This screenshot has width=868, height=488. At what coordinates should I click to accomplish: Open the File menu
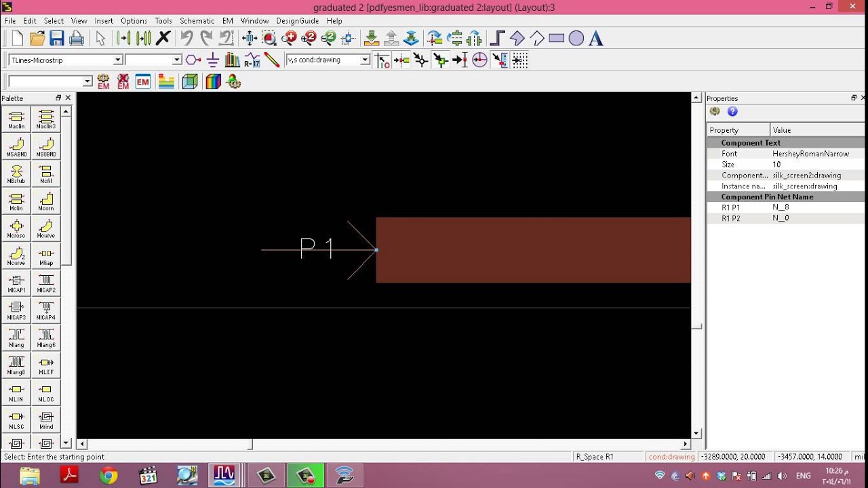pos(10,21)
